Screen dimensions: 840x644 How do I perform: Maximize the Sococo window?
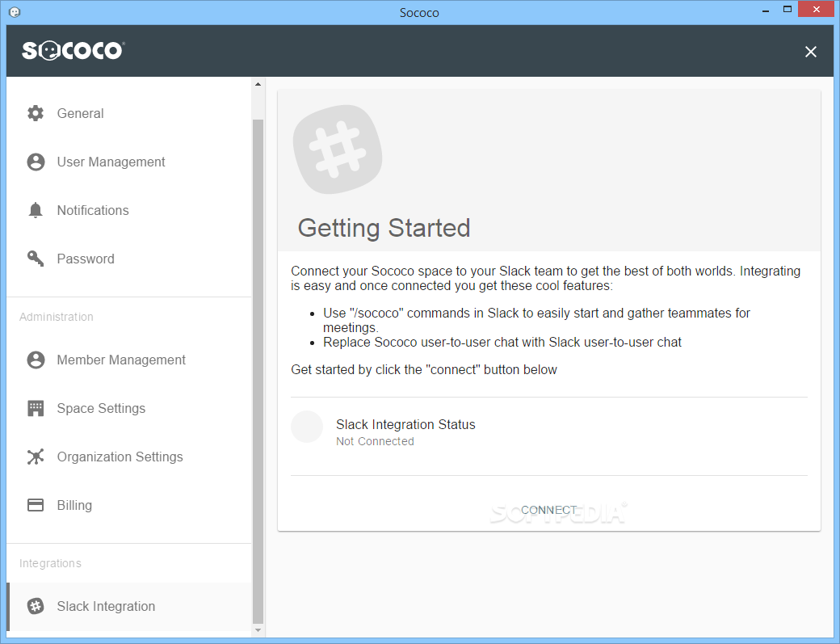(787, 9)
